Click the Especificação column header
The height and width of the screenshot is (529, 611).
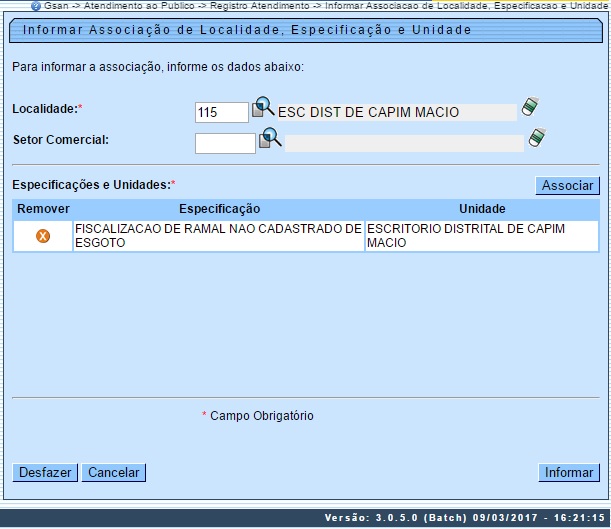[x=219, y=209]
